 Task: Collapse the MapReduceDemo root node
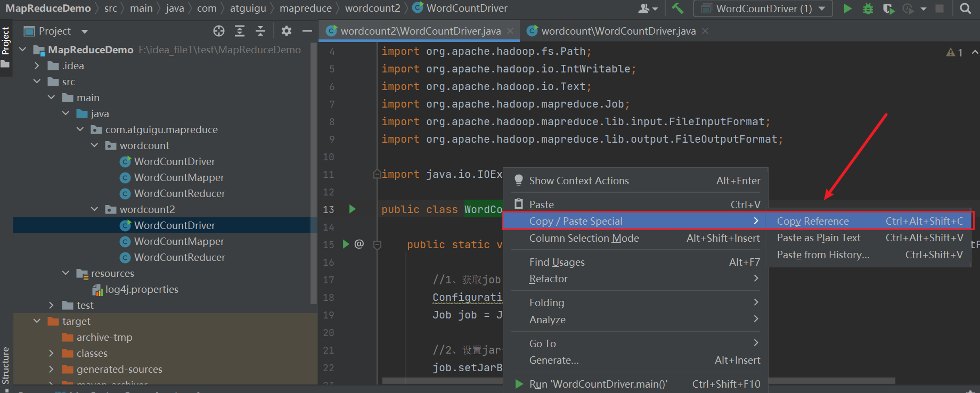coord(23,50)
